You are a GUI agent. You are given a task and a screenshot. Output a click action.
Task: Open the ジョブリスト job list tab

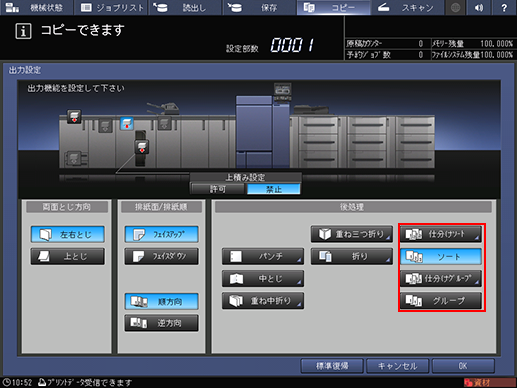[x=111, y=7]
